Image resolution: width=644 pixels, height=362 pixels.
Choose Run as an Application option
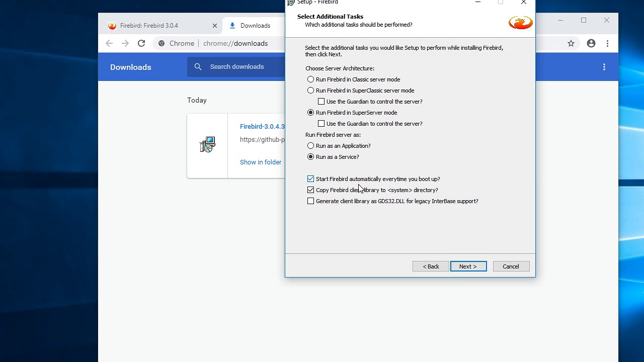pyautogui.click(x=339, y=146)
